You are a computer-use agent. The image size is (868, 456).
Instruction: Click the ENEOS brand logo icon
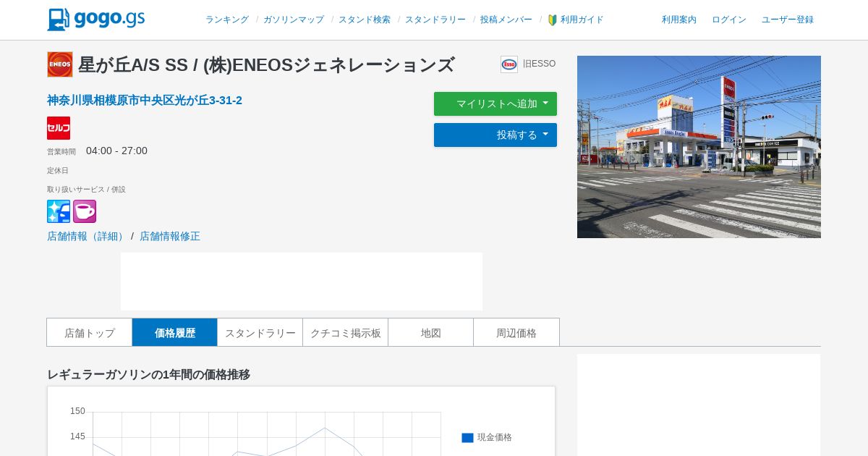tap(60, 64)
